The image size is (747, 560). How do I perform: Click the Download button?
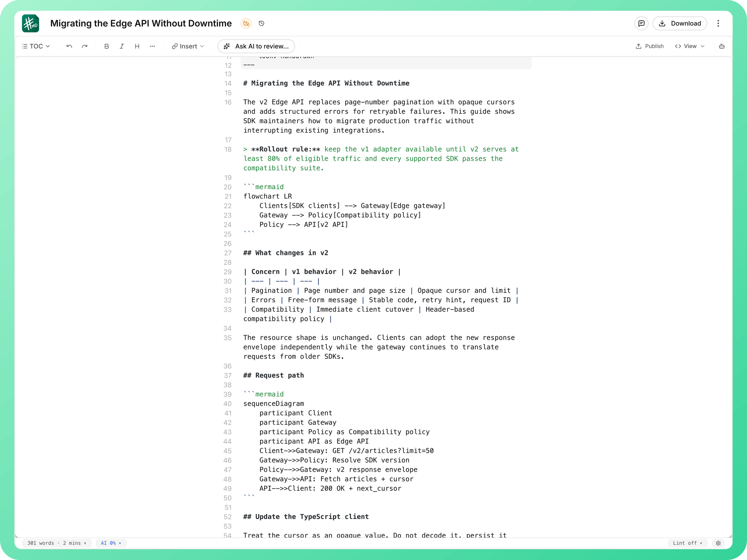coord(680,23)
